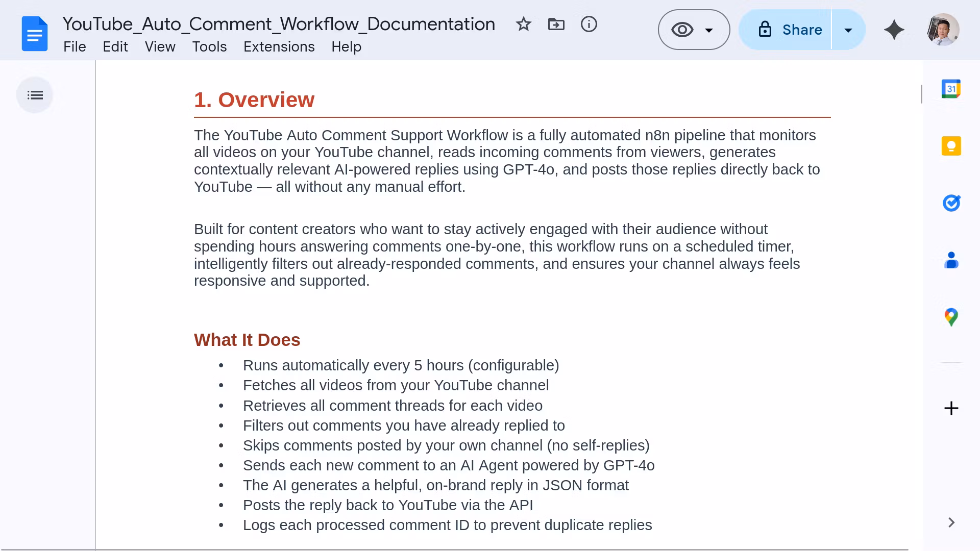Click the move to folder icon
980x551 pixels.
coord(556,24)
